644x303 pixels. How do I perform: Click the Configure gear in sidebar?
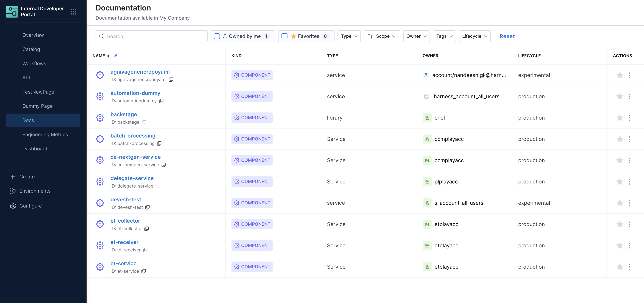point(13,206)
